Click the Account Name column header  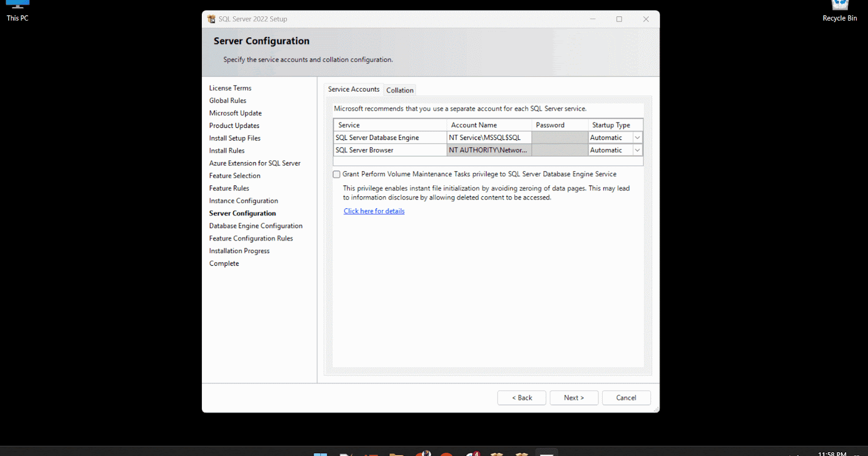489,125
